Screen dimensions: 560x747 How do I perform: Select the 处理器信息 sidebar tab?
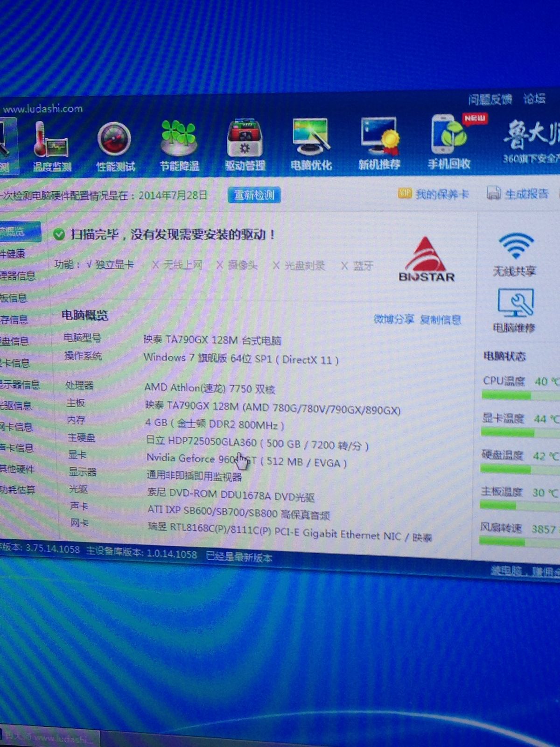18,275
